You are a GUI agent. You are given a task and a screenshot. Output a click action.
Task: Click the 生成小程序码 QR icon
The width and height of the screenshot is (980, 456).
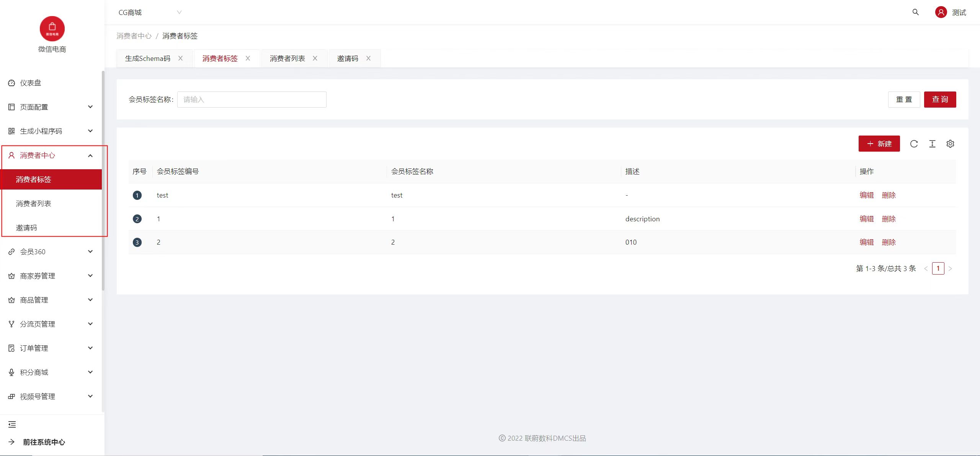(x=11, y=131)
